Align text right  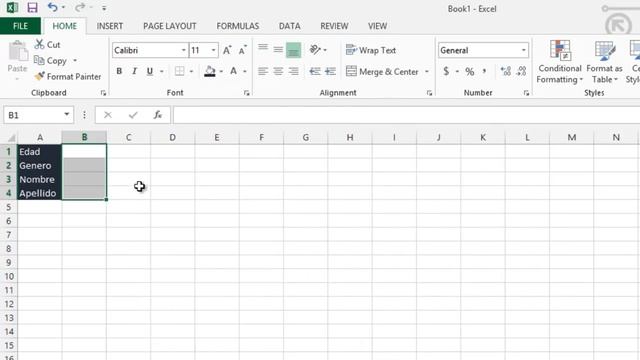pos(293,71)
